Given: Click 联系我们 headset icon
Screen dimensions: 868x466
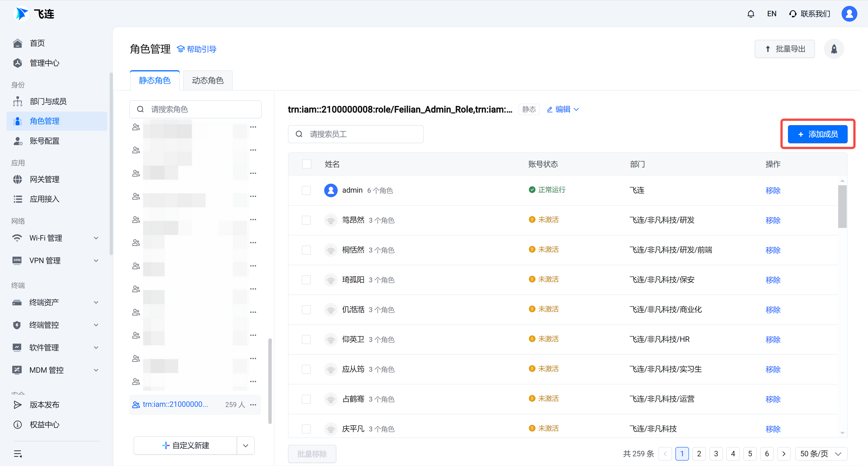Looking at the screenshot, I should [x=793, y=14].
